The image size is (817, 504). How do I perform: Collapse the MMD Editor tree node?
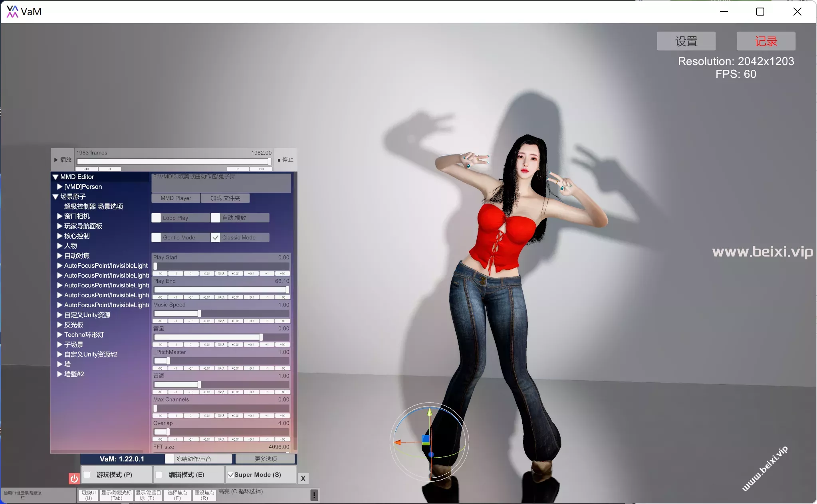click(x=56, y=177)
